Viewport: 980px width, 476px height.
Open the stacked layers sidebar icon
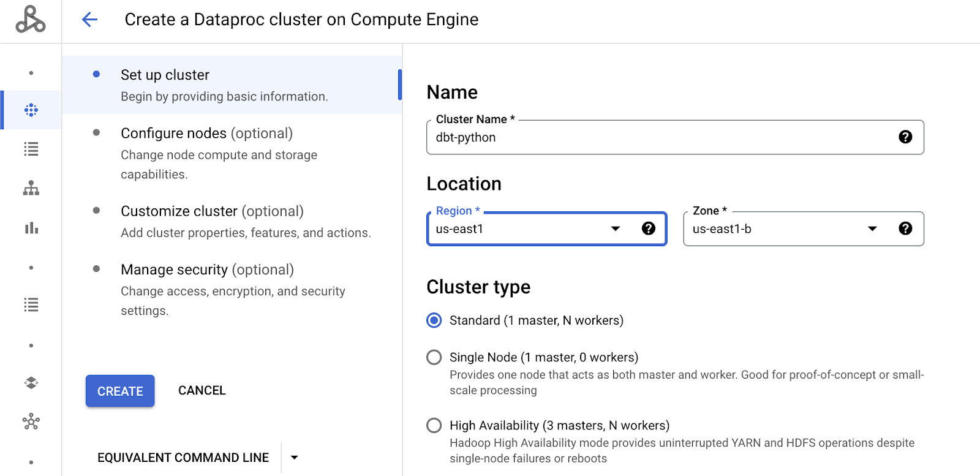[x=31, y=383]
